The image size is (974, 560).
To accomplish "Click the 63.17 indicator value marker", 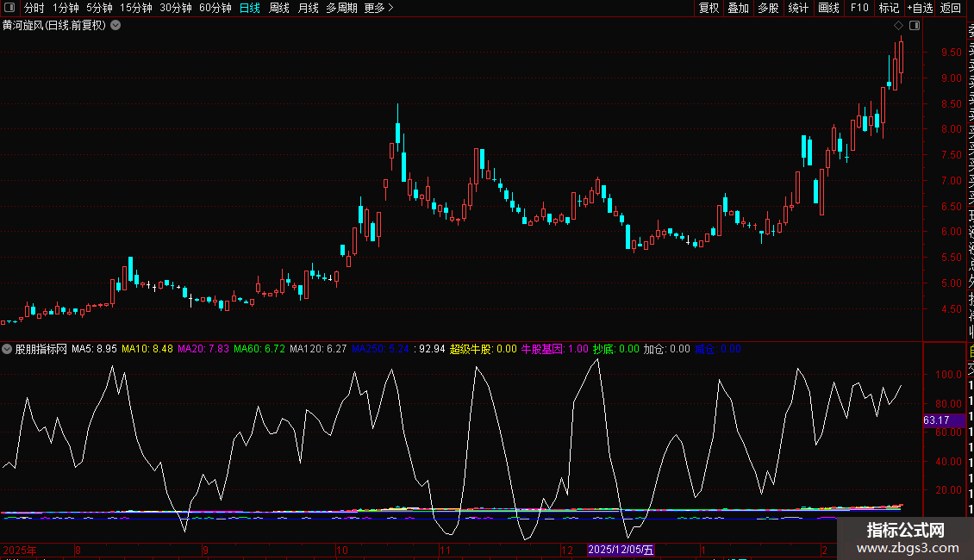I will pos(944,420).
